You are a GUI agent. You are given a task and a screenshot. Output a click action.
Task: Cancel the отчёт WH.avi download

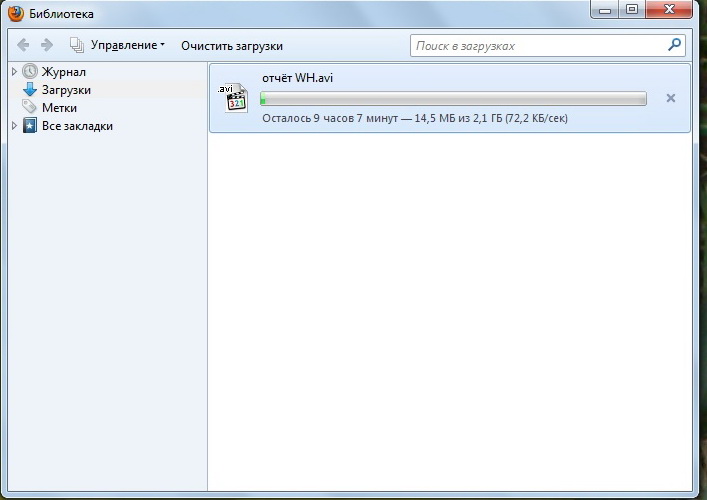coord(670,98)
